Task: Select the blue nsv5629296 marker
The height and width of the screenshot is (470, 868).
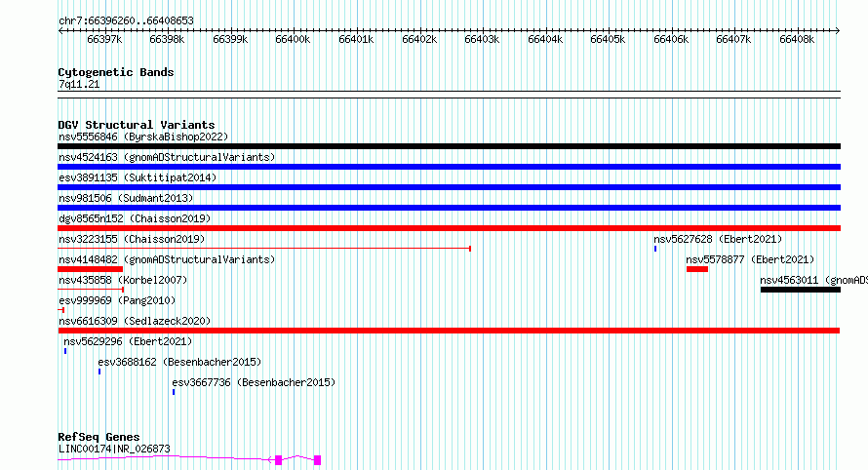Action: point(65,351)
